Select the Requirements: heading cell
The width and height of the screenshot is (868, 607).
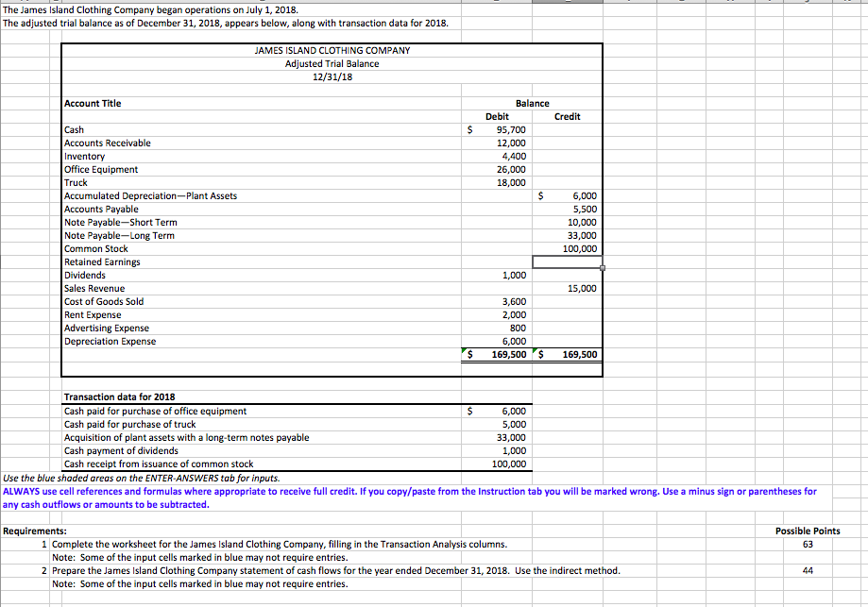[35, 531]
